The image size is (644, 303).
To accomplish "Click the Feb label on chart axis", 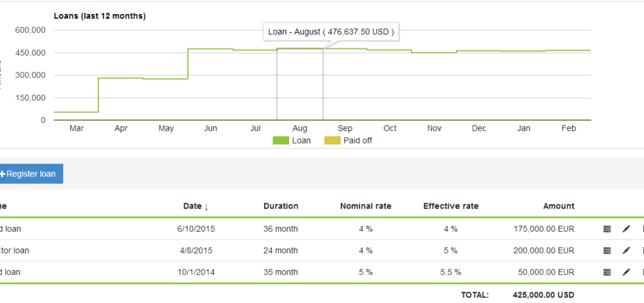I will pyautogui.click(x=569, y=128).
